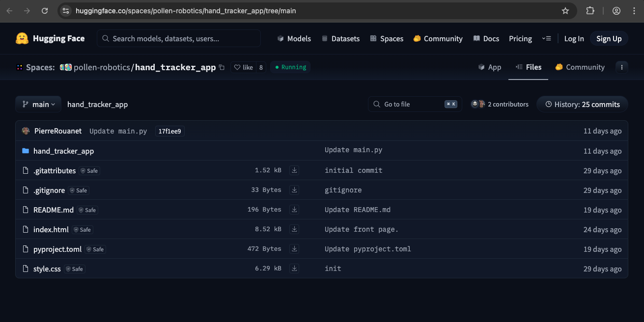Open the 2 contributors link
This screenshot has height=322, width=644.
coord(508,105)
